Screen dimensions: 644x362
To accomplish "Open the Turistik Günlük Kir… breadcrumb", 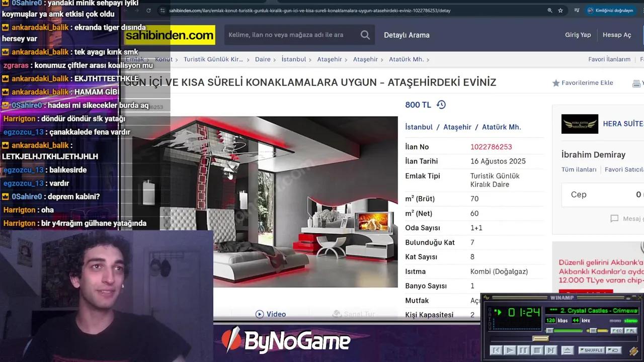I will [213, 59].
